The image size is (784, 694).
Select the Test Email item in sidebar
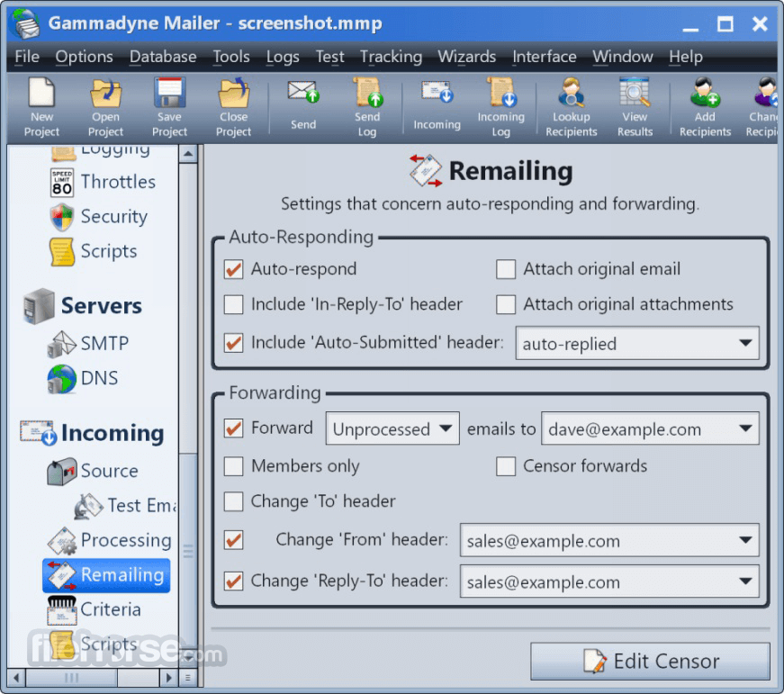[125, 506]
